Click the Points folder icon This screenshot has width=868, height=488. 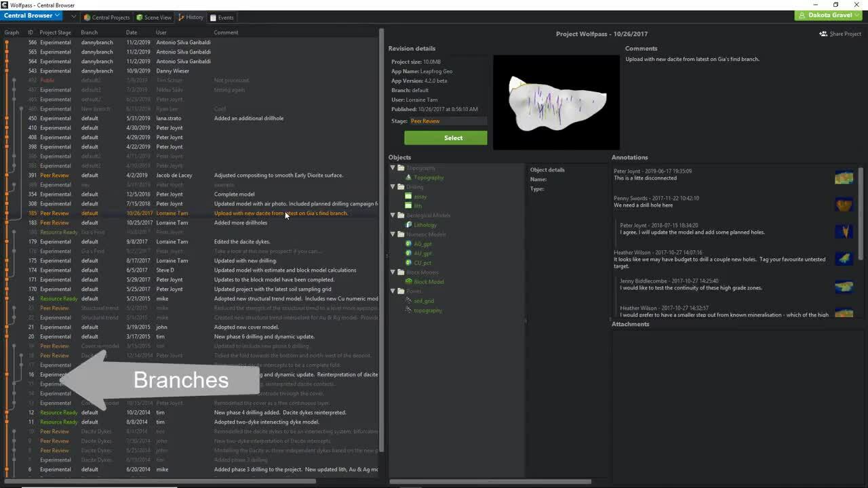[401, 291]
